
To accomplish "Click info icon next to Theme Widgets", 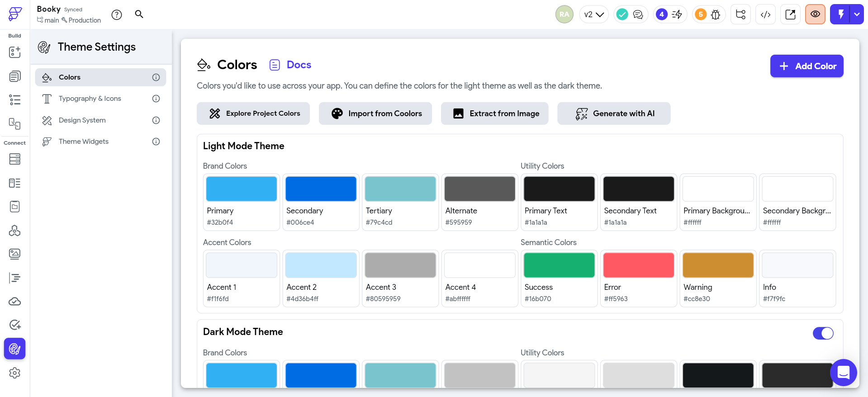I will (156, 142).
